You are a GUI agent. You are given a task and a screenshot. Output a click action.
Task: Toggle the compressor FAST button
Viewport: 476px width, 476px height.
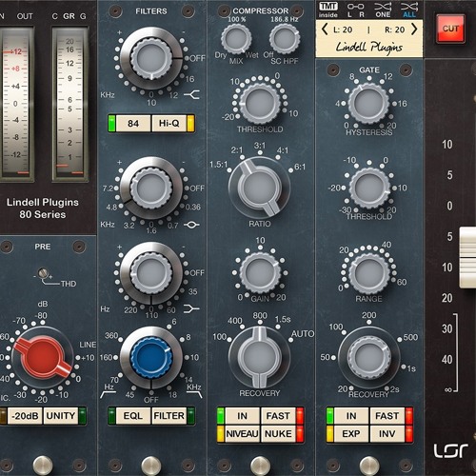(x=278, y=416)
